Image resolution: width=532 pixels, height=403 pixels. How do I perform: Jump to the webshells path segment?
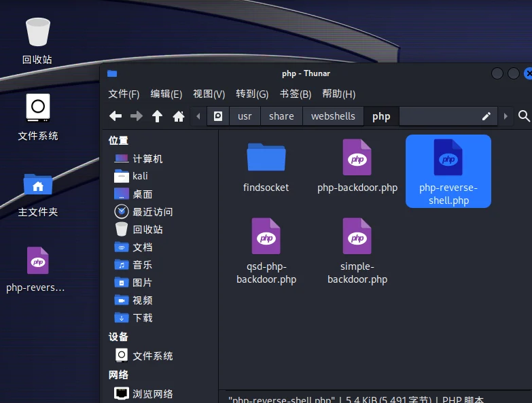point(333,116)
